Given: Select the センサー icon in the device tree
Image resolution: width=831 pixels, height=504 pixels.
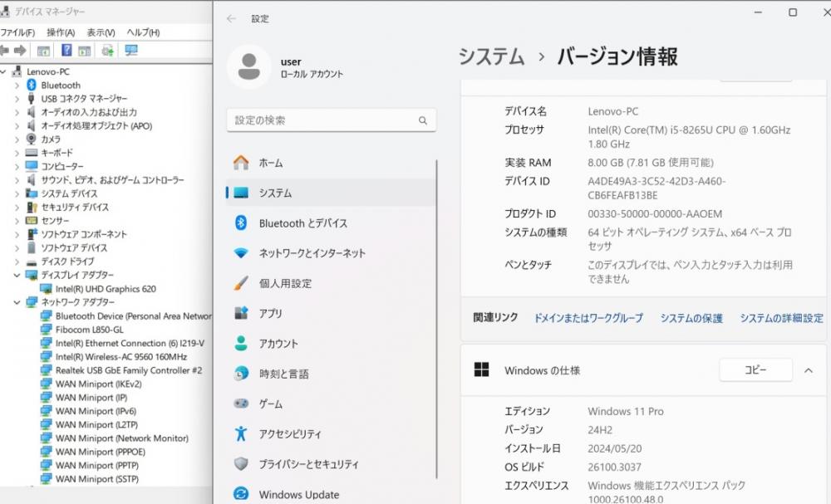Looking at the screenshot, I should [32, 220].
